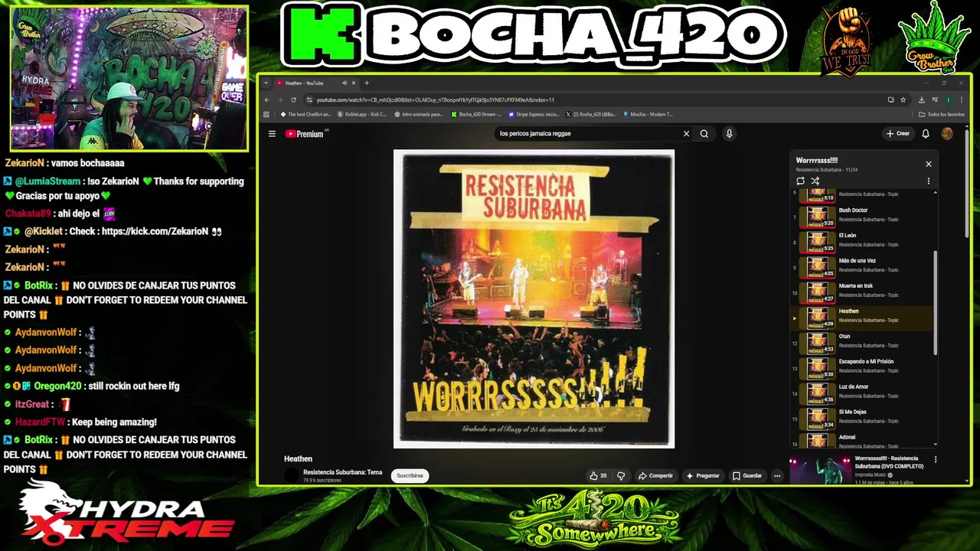
Task: Open the install/cast icon in address bar
Action: point(890,99)
